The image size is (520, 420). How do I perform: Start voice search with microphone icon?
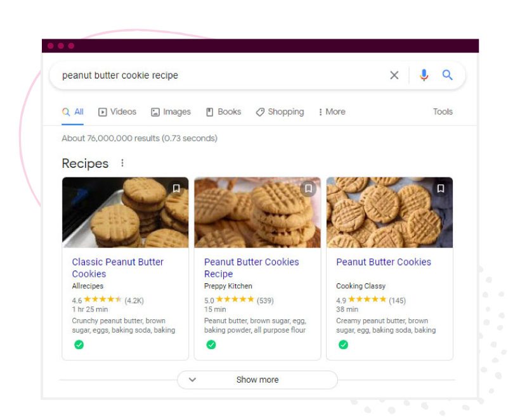pyautogui.click(x=424, y=75)
